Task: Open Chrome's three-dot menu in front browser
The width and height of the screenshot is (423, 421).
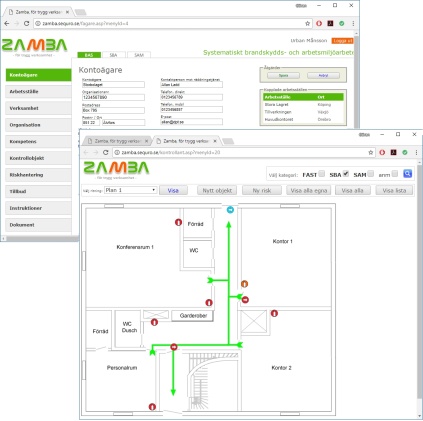Action: (416, 152)
